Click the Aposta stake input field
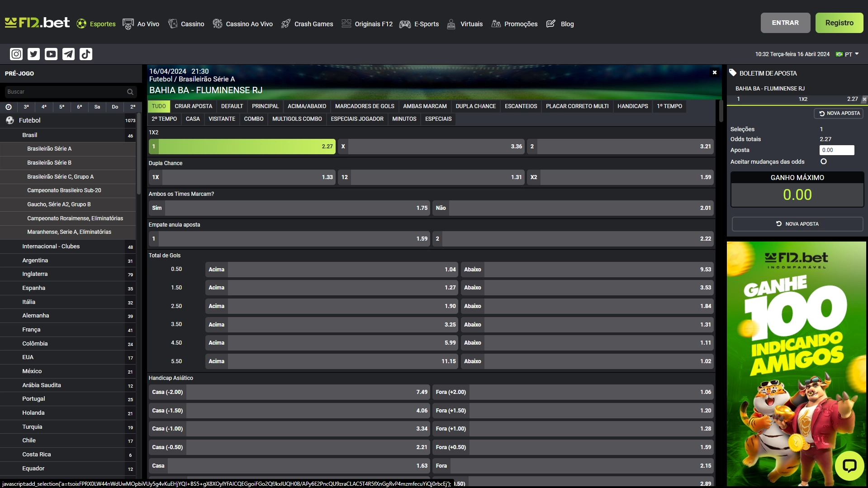The width and height of the screenshot is (868, 488). pyautogui.click(x=837, y=150)
